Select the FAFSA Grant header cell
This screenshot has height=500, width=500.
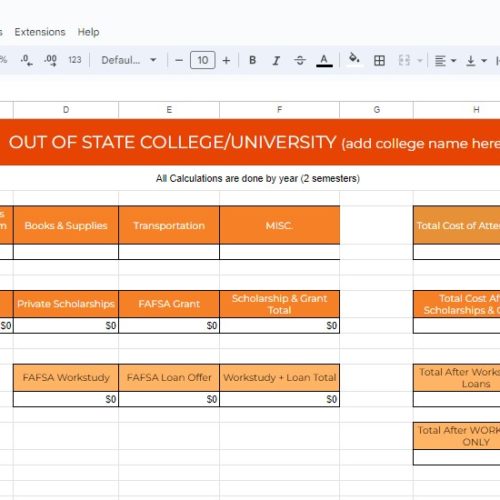pyautogui.click(x=169, y=304)
